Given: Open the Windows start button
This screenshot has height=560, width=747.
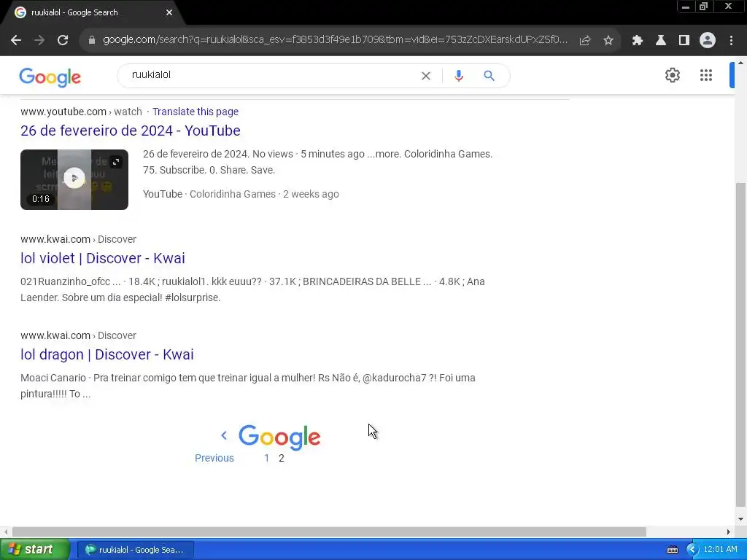Looking at the screenshot, I should tap(34, 550).
